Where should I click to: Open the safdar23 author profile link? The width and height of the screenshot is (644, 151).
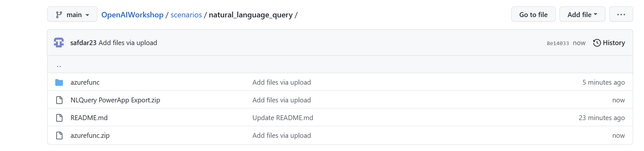coord(84,43)
